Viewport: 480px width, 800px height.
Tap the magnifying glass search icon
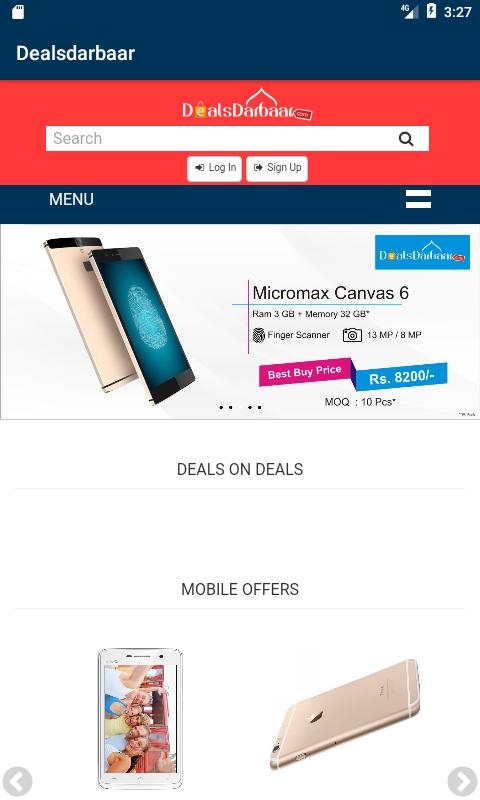coord(406,139)
